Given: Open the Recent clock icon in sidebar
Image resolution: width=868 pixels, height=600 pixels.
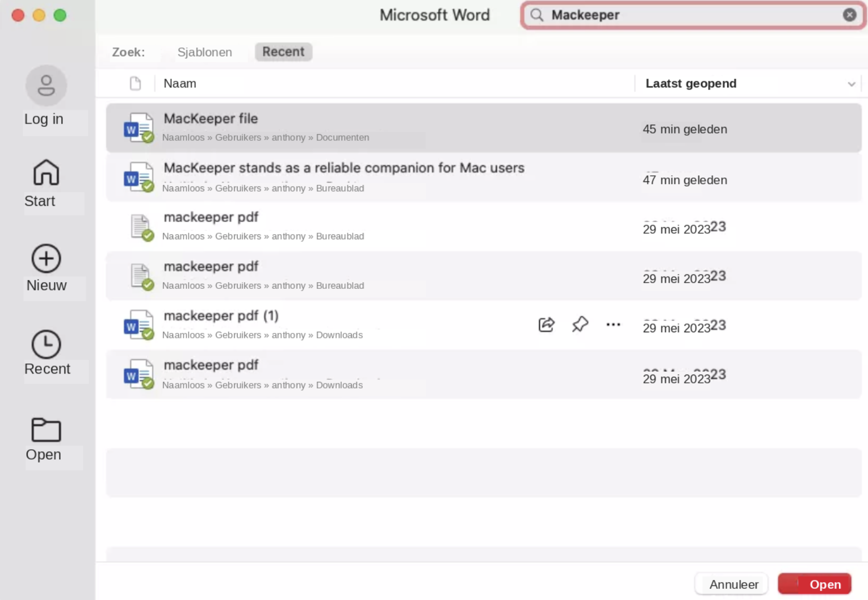Looking at the screenshot, I should click(46, 344).
